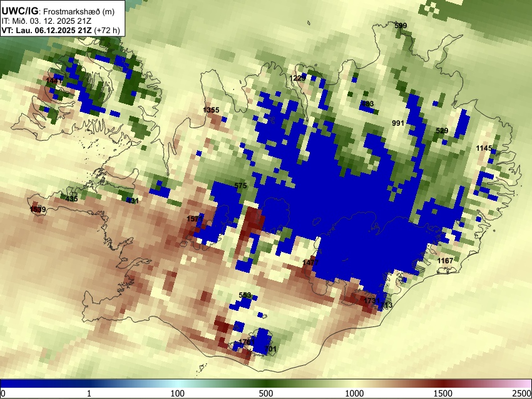Click the dark green section of colorbar
The width and height of the screenshot is (532, 399).
(265, 383)
